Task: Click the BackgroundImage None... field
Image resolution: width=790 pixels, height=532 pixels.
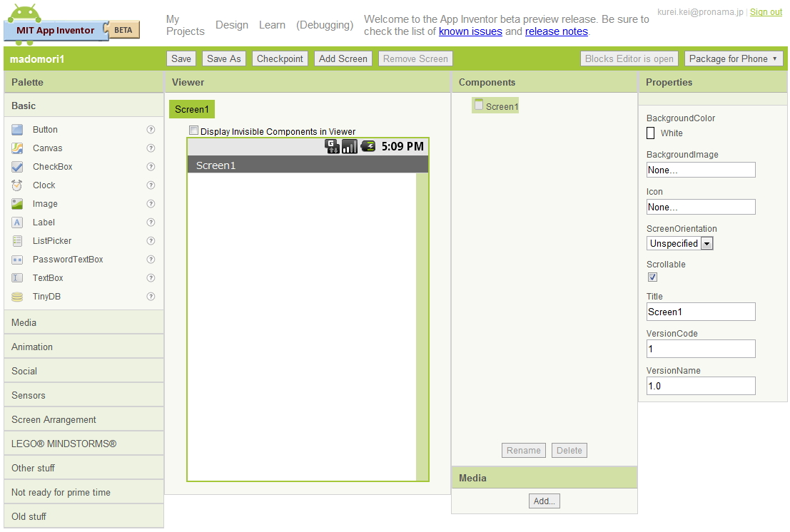Action: (701, 170)
